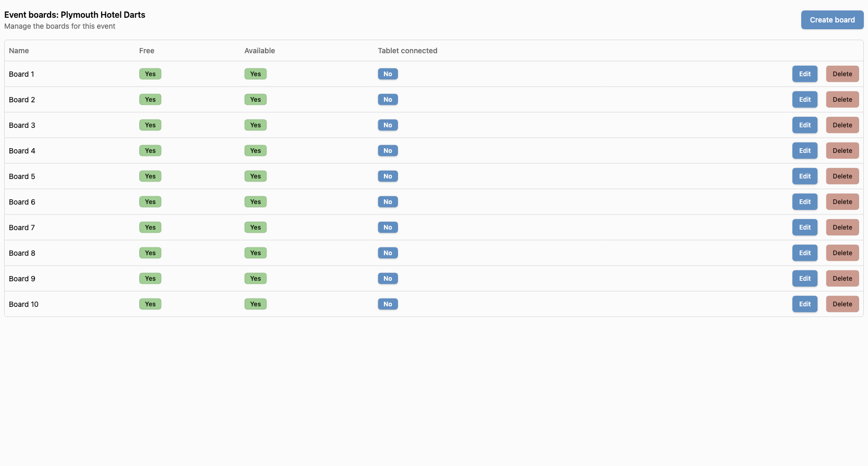The height and width of the screenshot is (466, 868).
Task: Delete Board 1
Action: pyautogui.click(x=842, y=74)
